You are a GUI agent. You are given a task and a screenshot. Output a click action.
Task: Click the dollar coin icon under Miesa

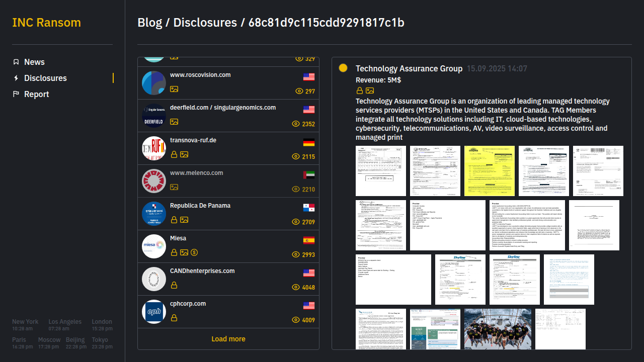[x=194, y=252]
